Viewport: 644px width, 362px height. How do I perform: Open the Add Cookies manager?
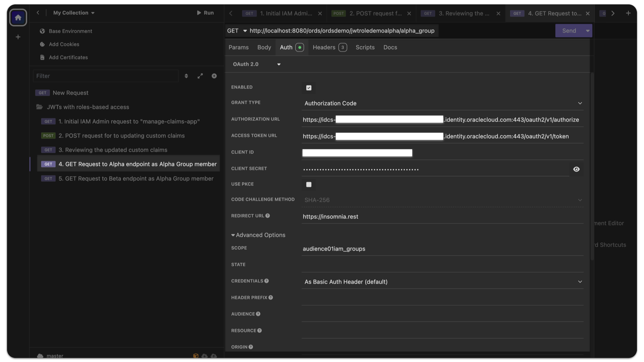tap(64, 44)
